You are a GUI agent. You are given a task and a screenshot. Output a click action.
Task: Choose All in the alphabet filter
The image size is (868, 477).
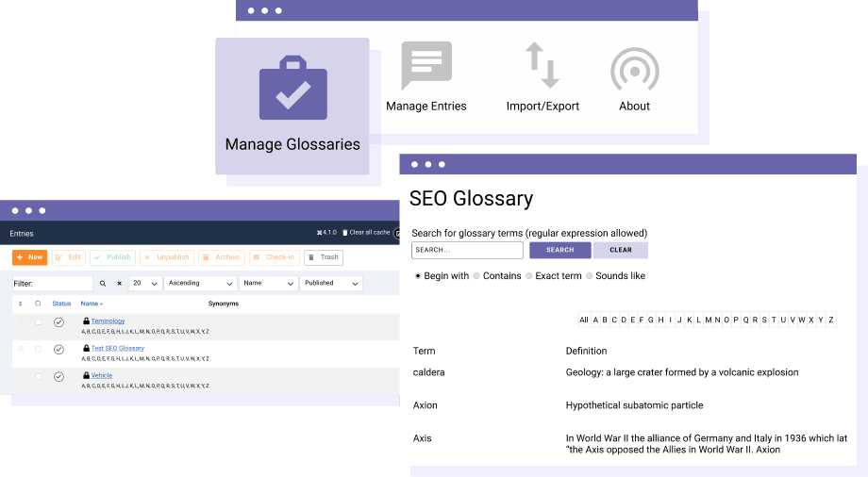tap(583, 320)
